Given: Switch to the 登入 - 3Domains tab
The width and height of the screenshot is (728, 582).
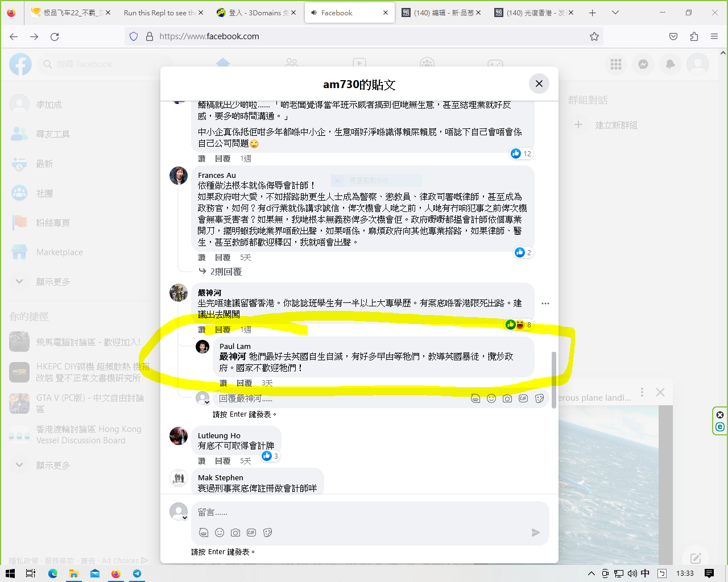Looking at the screenshot, I should [255, 13].
